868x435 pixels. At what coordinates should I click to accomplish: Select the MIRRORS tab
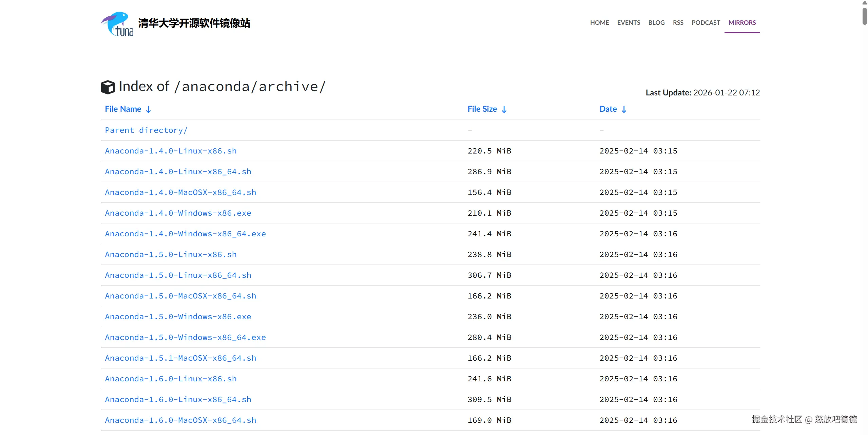pos(742,23)
